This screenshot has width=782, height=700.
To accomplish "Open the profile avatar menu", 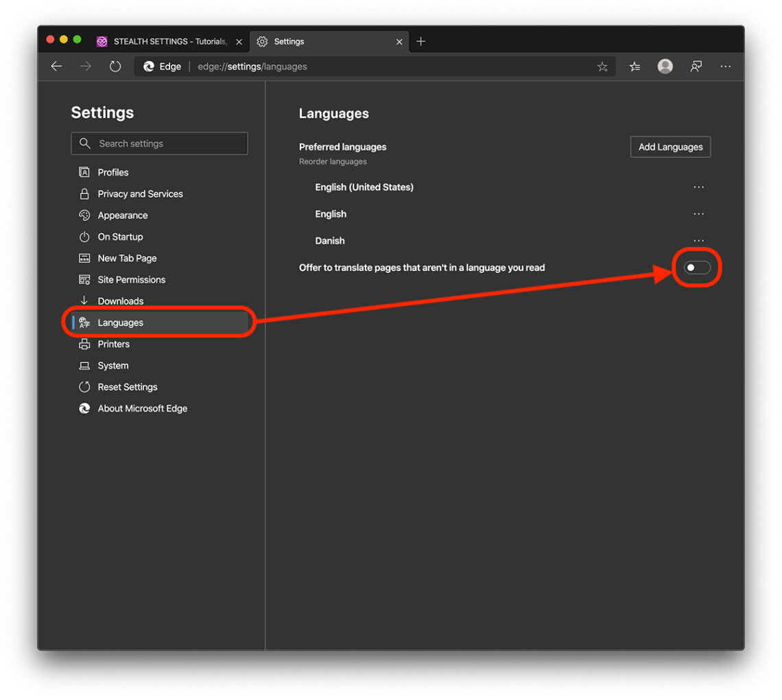I will [665, 66].
